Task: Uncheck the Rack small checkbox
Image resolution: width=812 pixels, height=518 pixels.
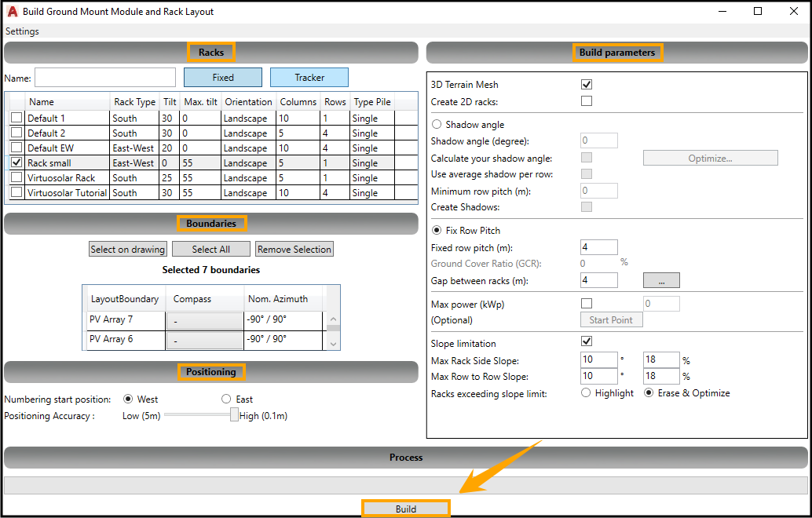Action: pyautogui.click(x=16, y=162)
